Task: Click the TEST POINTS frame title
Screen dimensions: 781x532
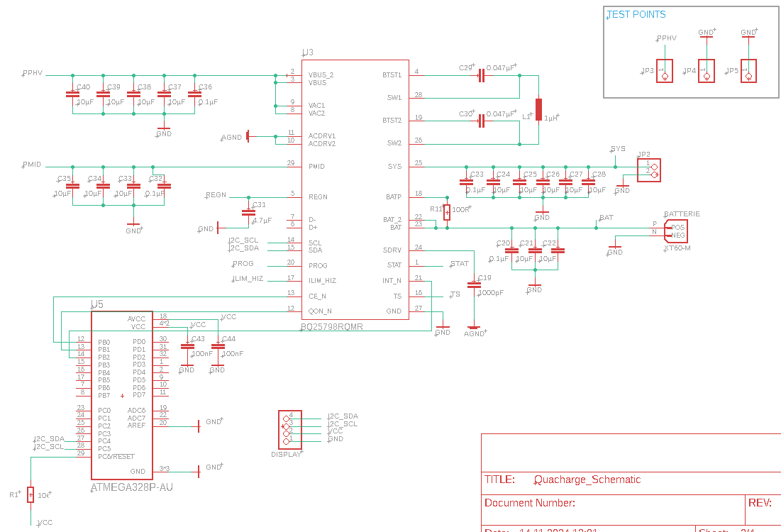Action: coord(636,14)
